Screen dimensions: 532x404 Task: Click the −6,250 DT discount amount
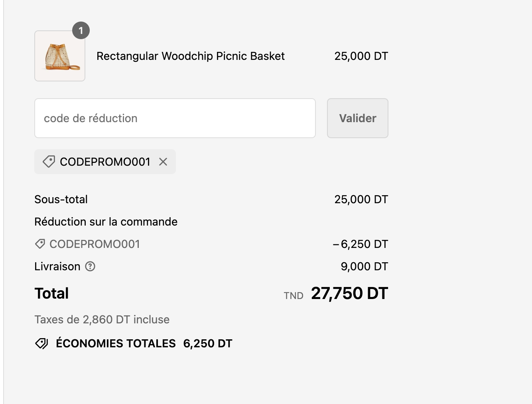361,244
